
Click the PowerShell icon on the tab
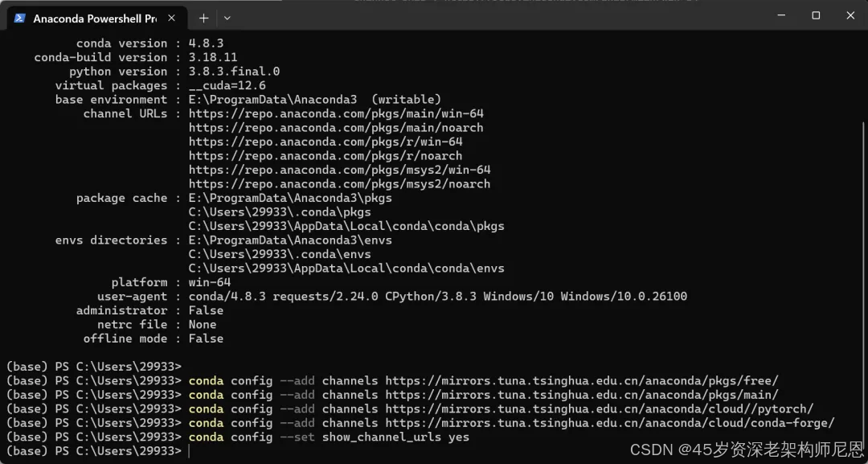pyautogui.click(x=20, y=18)
